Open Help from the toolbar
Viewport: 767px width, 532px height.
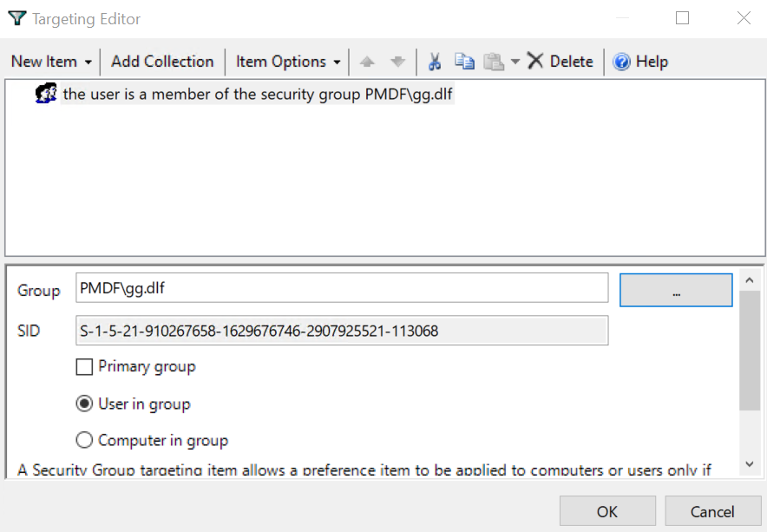(x=640, y=62)
